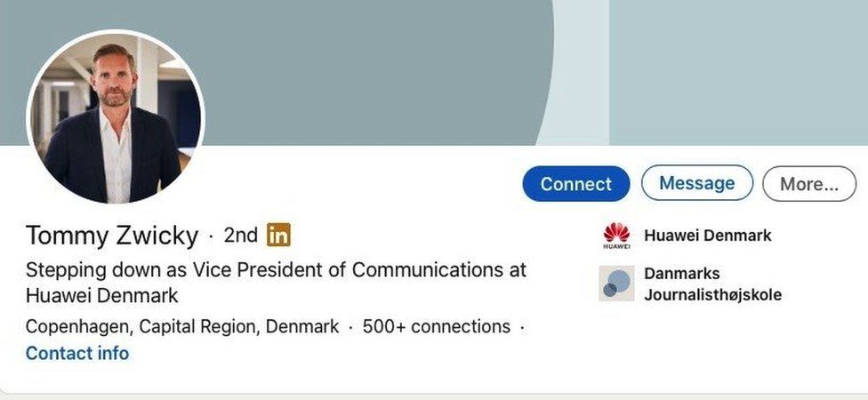The image size is (868, 400).
Task: Click the gold LinkedIn Premium badge icon
Action: click(278, 236)
